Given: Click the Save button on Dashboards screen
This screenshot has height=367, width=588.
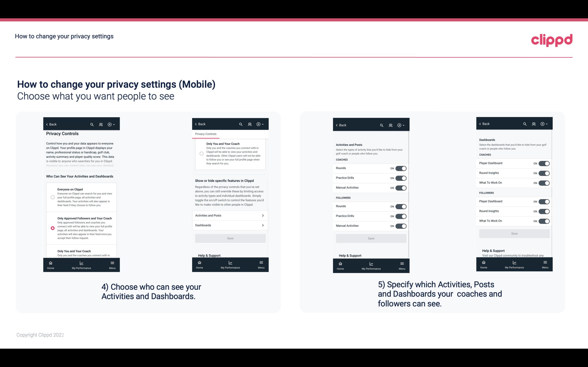Looking at the screenshot, I should click(x=514, y=233).
